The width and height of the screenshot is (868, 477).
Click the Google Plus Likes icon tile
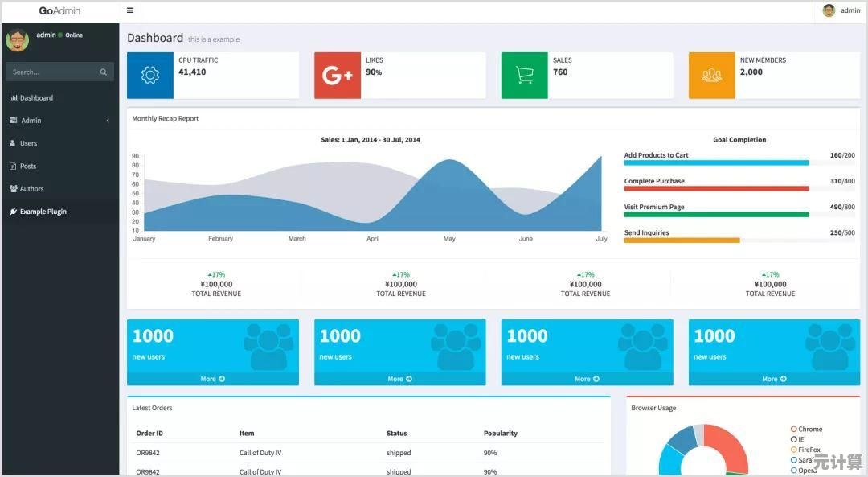pyautogui.click(x=337, y=76)
